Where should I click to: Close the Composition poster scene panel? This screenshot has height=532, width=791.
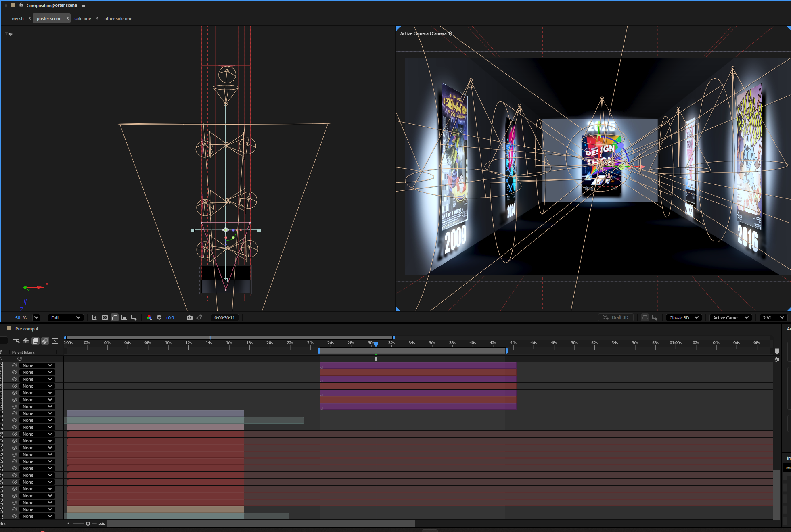point(6,6)
